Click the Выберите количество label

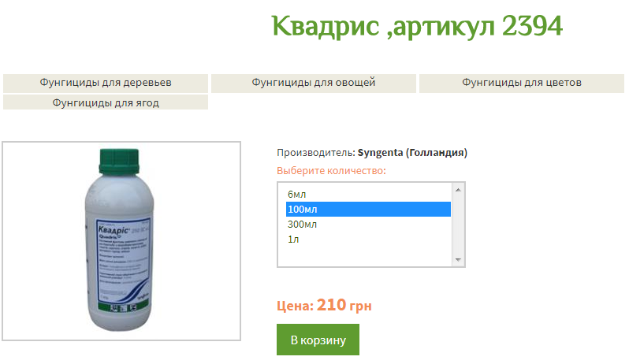pos(331,171)
